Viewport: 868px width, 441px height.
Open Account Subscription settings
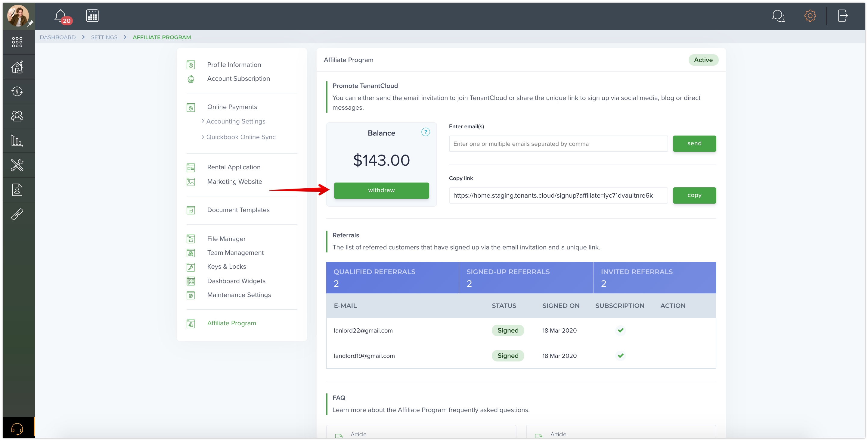point(239,79)
